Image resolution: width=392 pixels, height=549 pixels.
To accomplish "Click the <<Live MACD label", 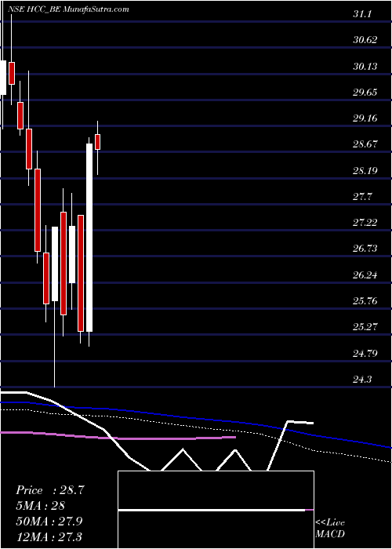I will (330, 529).
